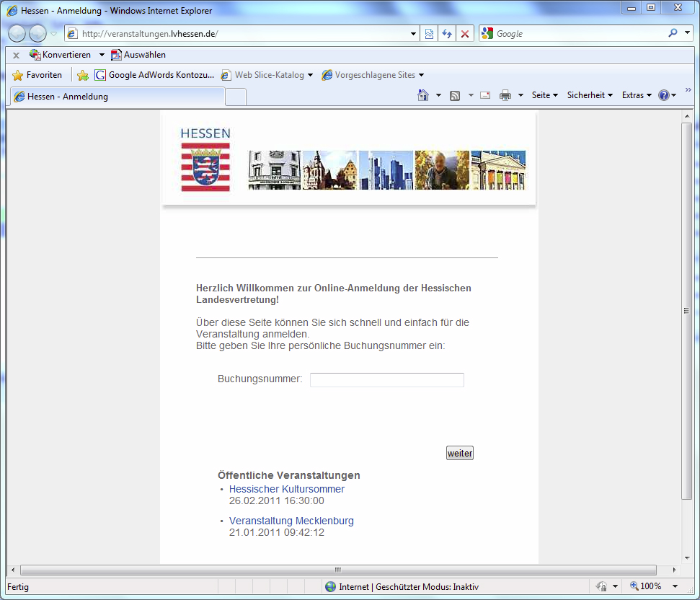This screenshot has width=700, height=600.
Task: Click the printer icon
Action: (505, 95)
